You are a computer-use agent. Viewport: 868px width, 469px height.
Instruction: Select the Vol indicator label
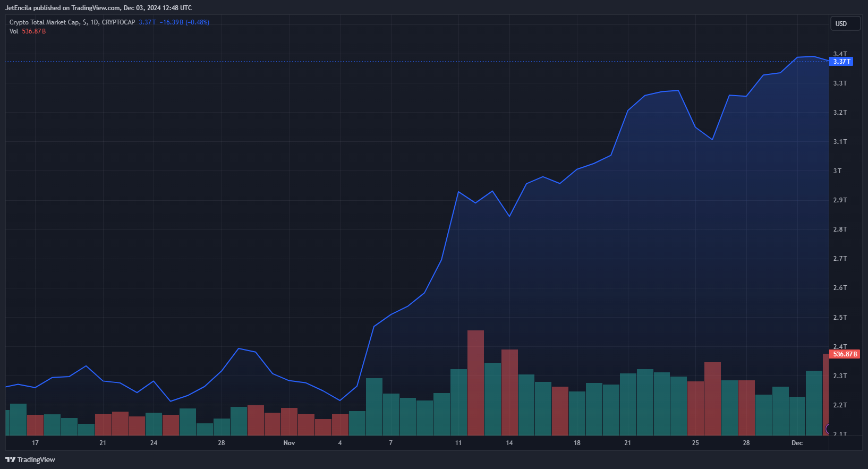(14, 31)
